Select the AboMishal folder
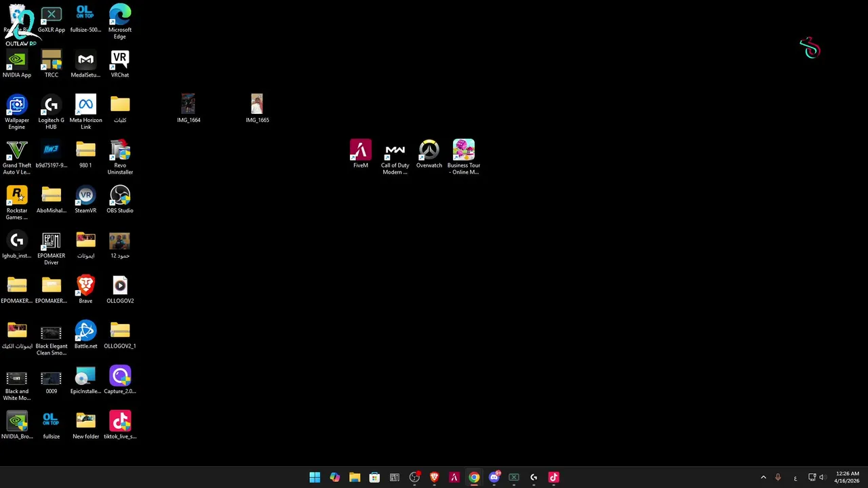 tap(52, 201)
